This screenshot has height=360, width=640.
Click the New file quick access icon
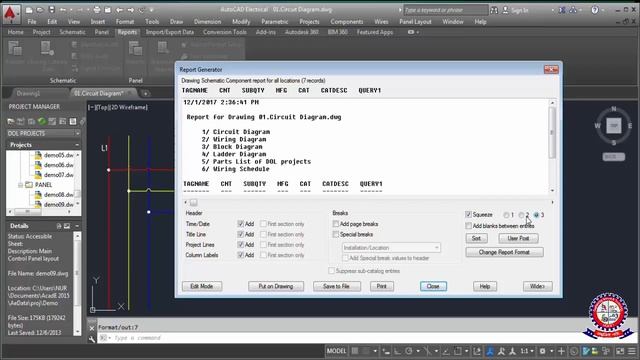29,10
